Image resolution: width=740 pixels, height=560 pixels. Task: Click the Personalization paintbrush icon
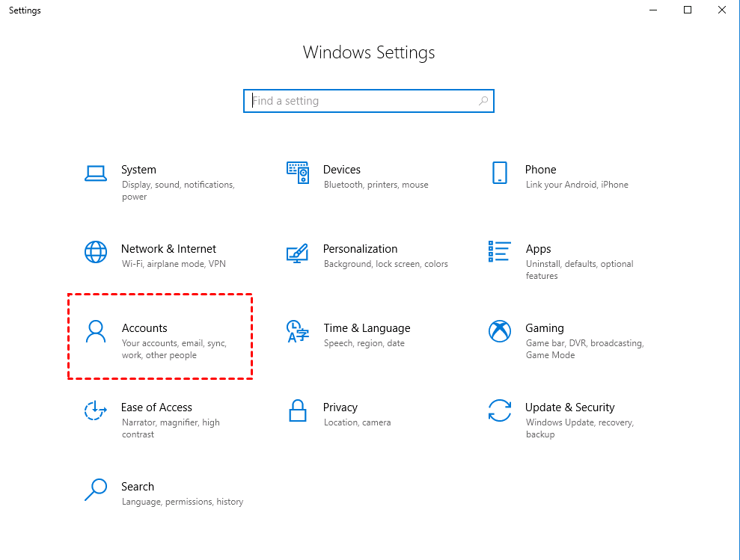point(298,253)
